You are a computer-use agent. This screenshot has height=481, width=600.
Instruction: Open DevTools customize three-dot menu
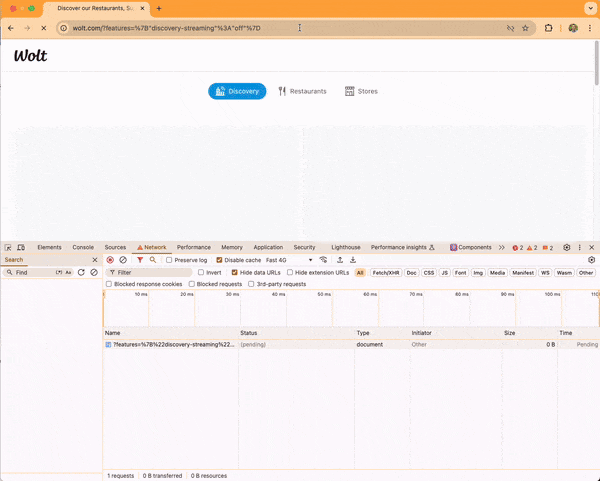point(579,248)
